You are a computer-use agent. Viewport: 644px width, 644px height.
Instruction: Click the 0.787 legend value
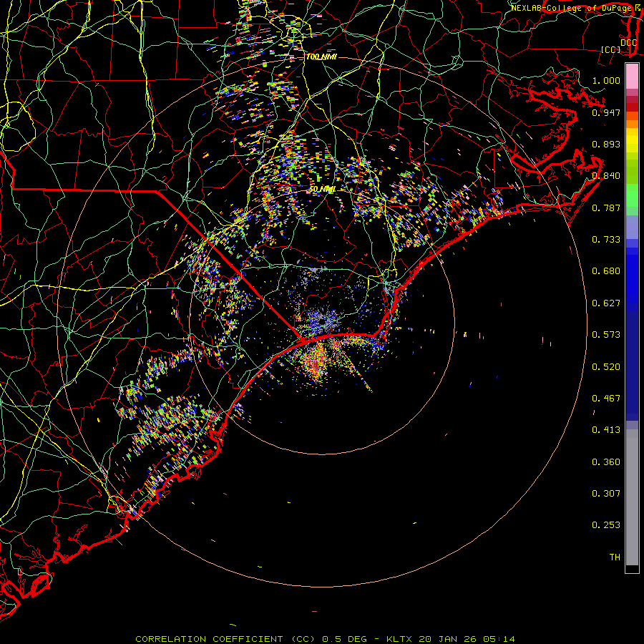tap(606, 208)
